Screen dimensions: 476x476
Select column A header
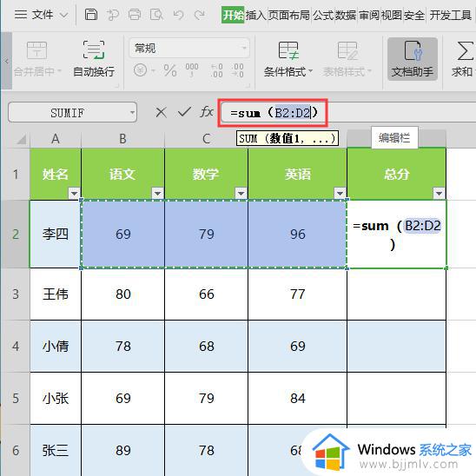point(56,139)
